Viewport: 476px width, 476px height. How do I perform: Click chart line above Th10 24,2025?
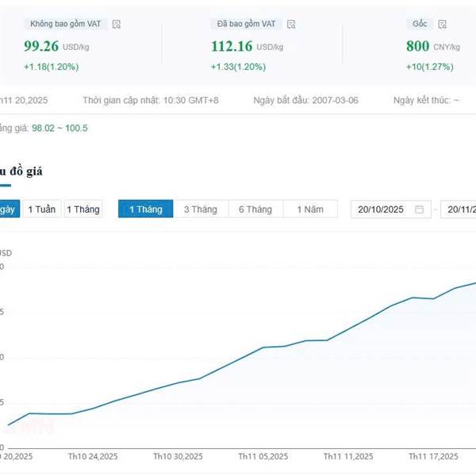pyautogui.click(x=93, y=409)
